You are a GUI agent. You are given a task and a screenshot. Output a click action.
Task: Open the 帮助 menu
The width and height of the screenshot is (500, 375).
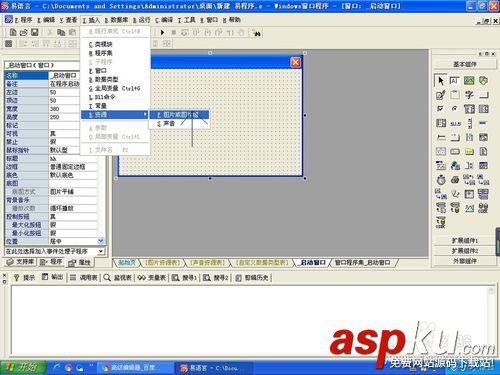(x=231, y=20)
